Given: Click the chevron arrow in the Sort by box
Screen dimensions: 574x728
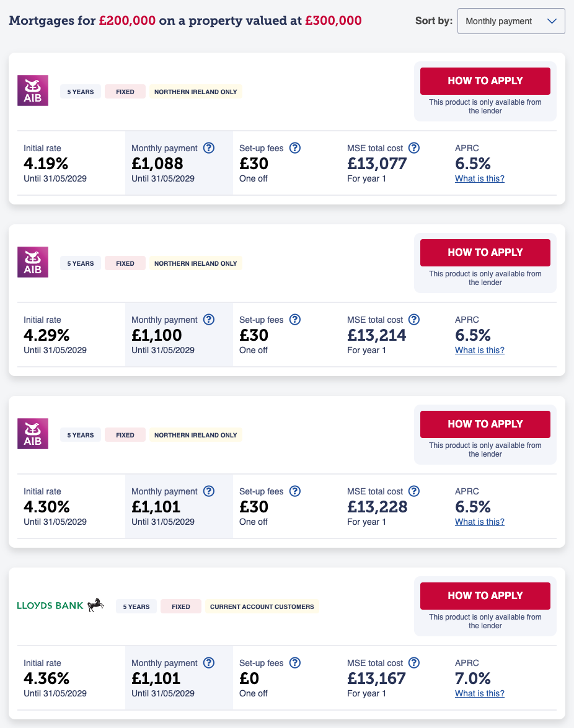Looking at the screenshot, I should [x=552, y=21].
